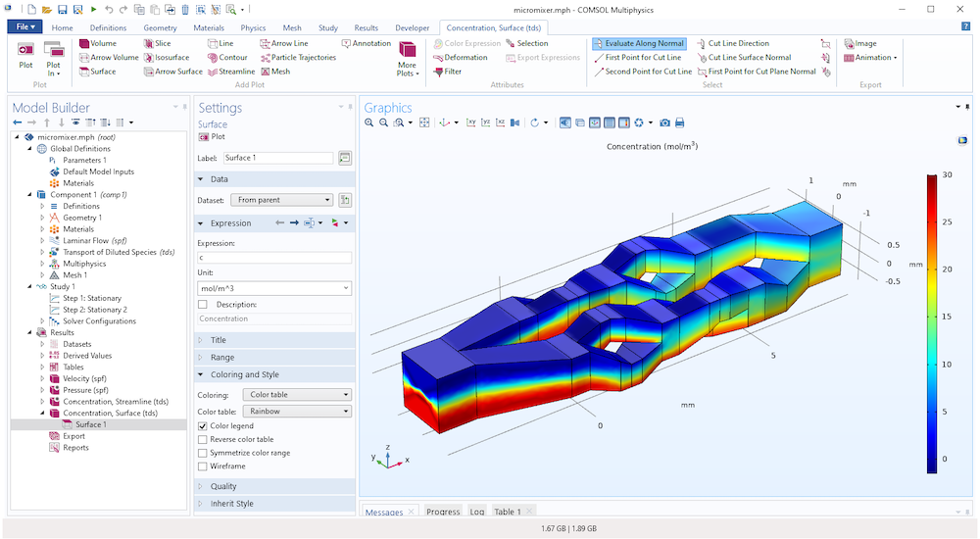
Task: Click the Open file folder icon
Action: [47, 10]
